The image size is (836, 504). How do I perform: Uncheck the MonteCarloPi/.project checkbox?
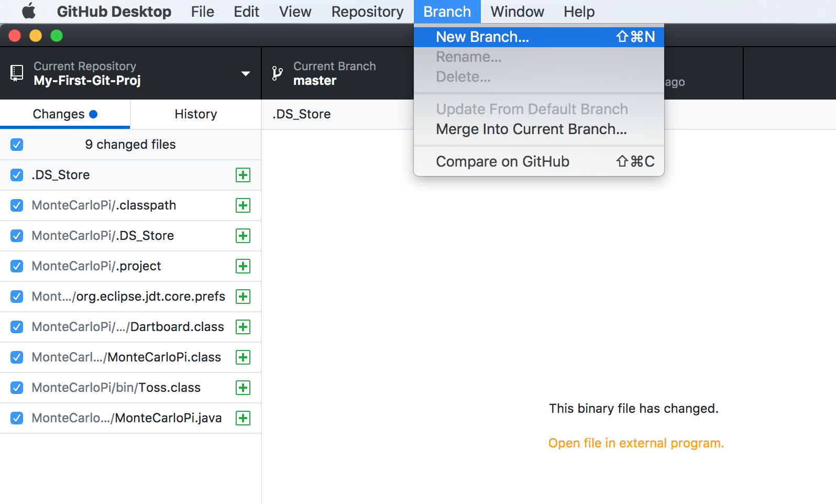17,266
